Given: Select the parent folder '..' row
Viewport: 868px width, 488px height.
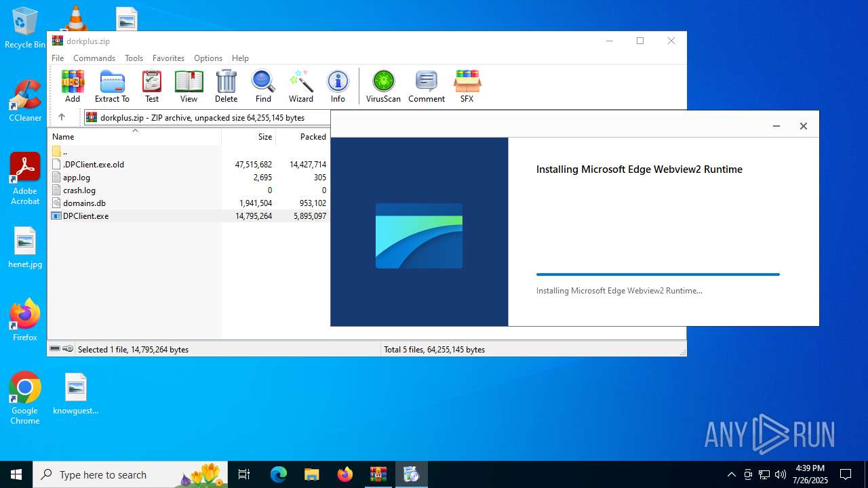Looking at the screenshot, I should pos(189,151).
